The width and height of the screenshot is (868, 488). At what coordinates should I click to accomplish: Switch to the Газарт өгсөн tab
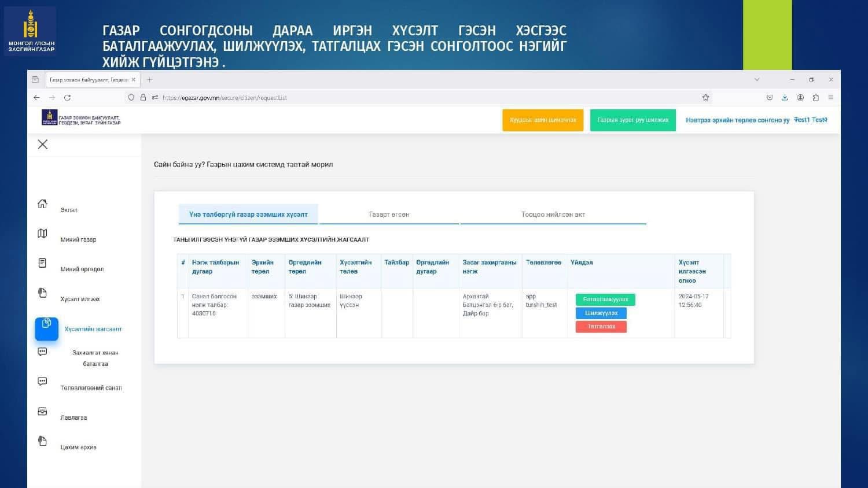pyautogui.click(x=389, y=215)
